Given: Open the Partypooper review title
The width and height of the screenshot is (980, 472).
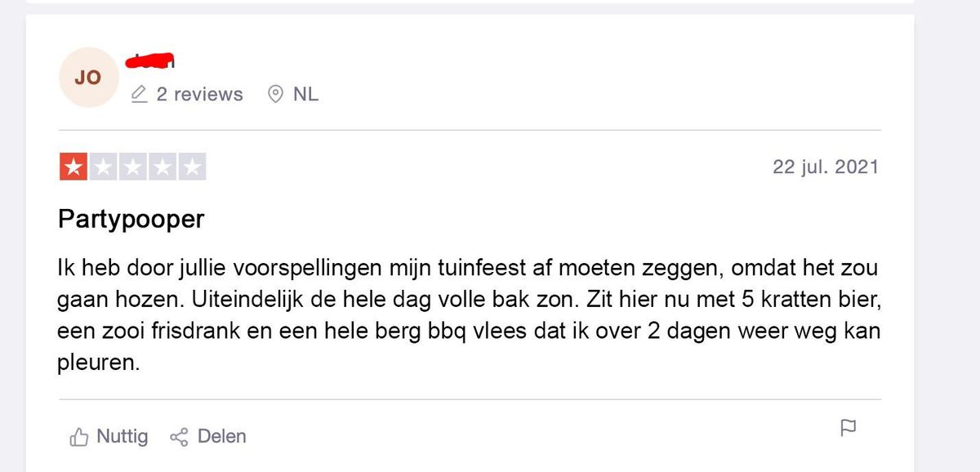Looking at the screenshot, I should click(x=131, y=220).
